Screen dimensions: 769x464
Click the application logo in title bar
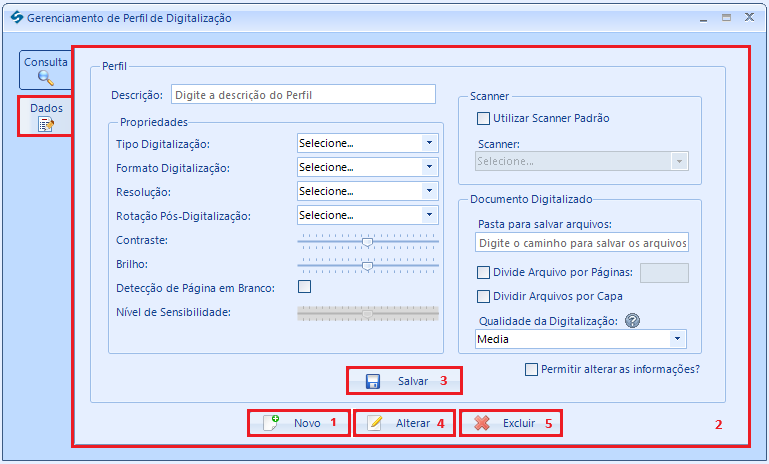tap(14, 17)
